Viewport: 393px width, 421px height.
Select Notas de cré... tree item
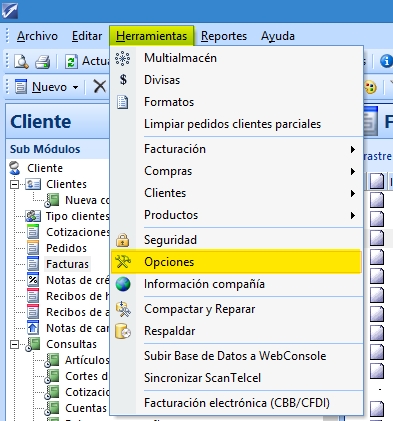click(x=77, y=280)
